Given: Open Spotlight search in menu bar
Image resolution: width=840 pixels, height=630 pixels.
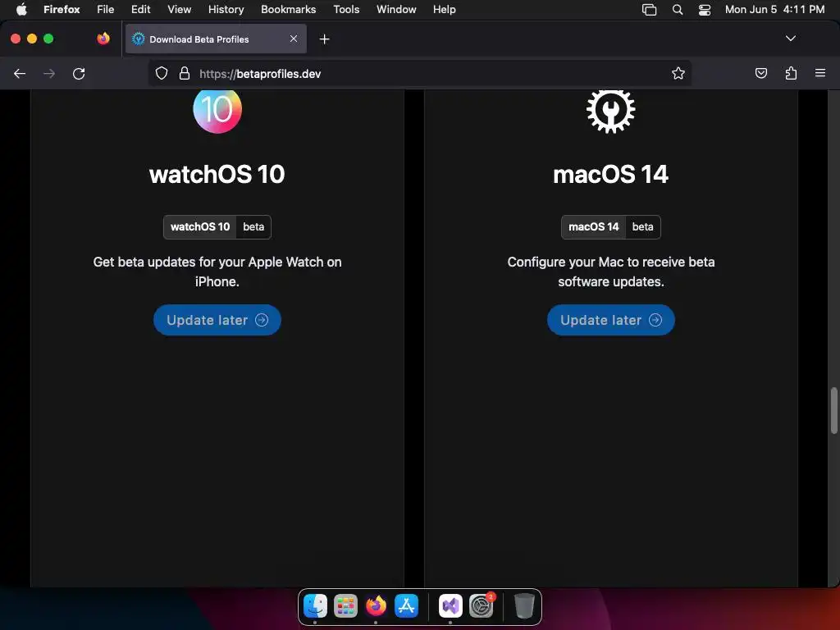Looking at the screenshot, I should click(x=678, y=10).
